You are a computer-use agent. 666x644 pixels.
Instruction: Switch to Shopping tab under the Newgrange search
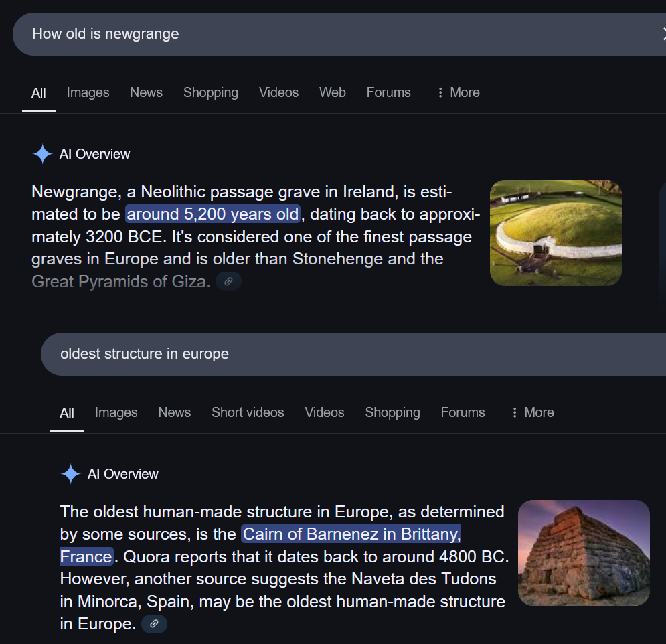211,92
